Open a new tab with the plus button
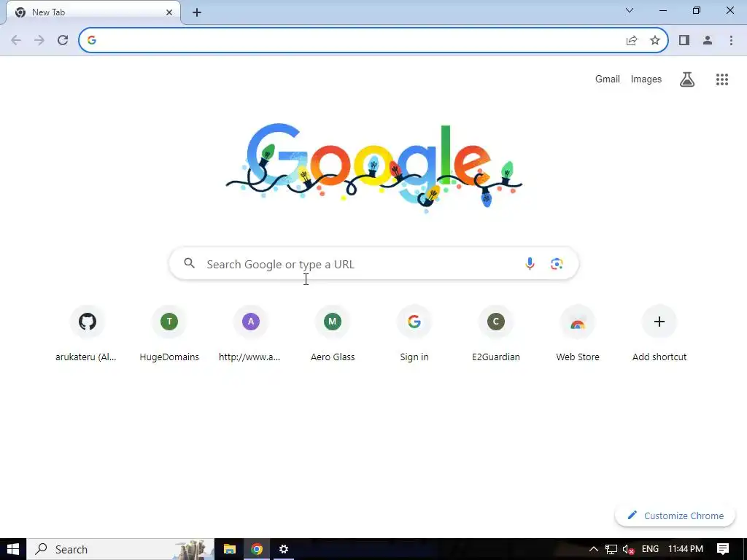Image resolution: width=747 pixels, height=560 pixels. 197,12
